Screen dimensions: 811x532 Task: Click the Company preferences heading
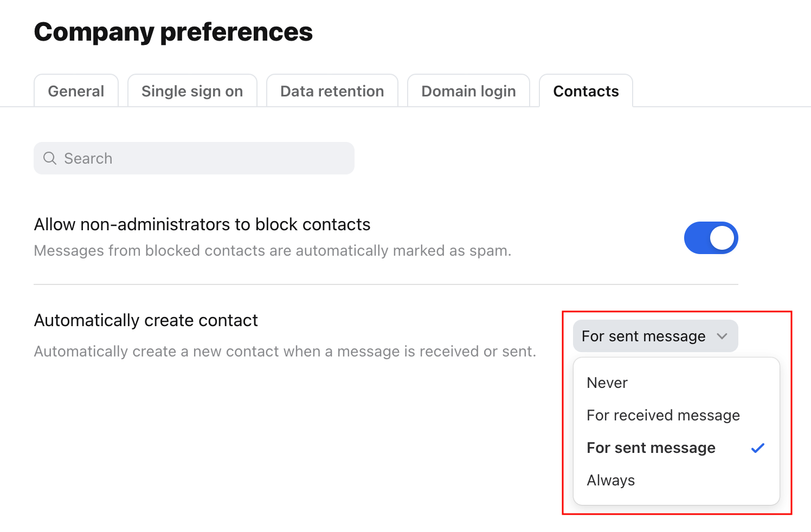click(x=173, y=32)
